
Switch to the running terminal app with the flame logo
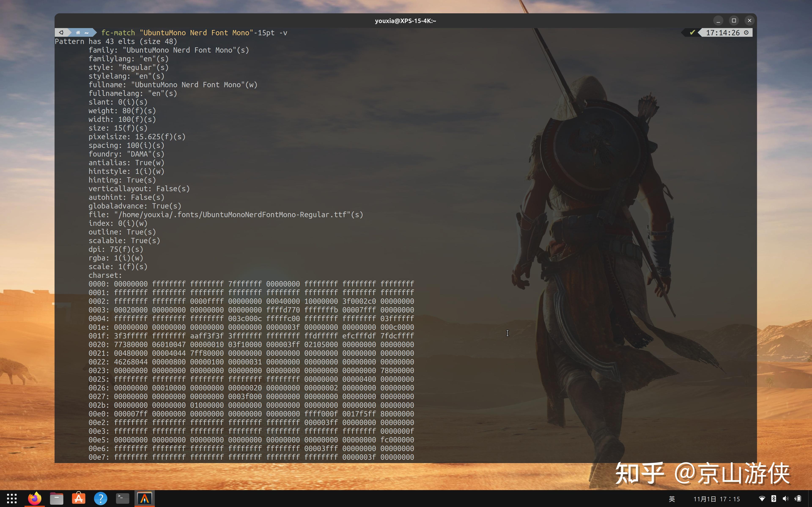tap(145, 499)
